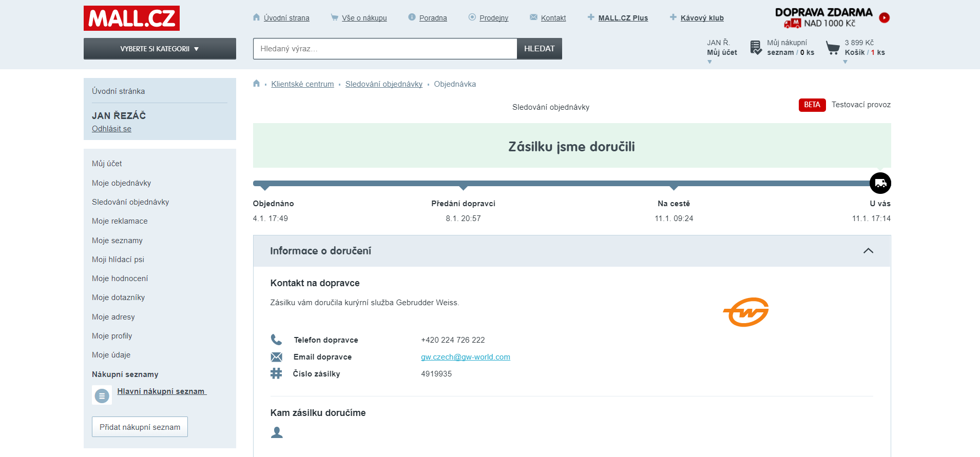The width and height of the screenshot is (980, 457).
Task: Open Moje objednávky in sidebar menu
Action: tap(121, 183)
